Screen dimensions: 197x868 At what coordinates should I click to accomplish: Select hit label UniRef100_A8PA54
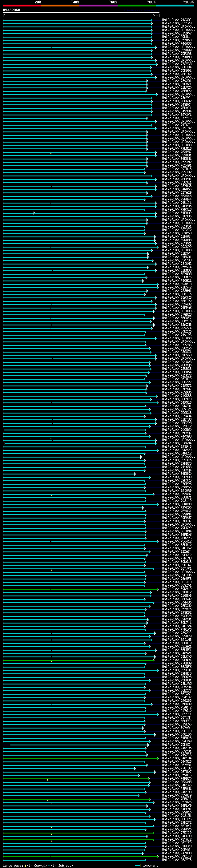(x=177, y=372)
